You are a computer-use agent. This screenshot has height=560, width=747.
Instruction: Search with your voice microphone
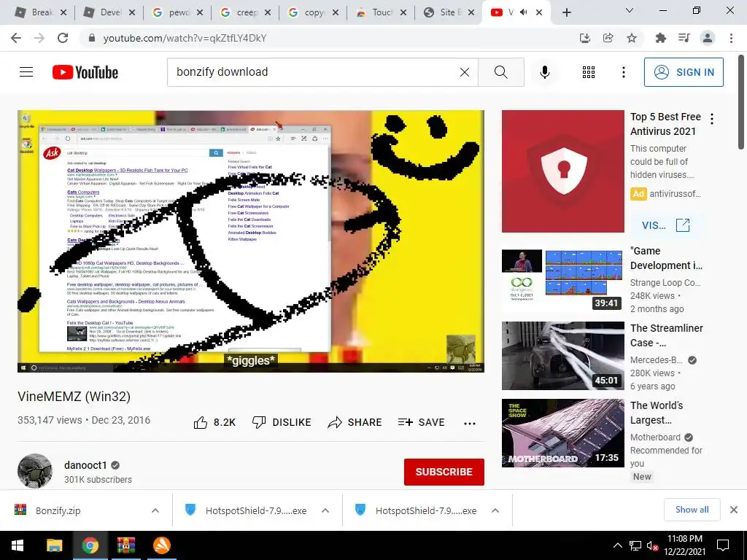tap(544, 72)
